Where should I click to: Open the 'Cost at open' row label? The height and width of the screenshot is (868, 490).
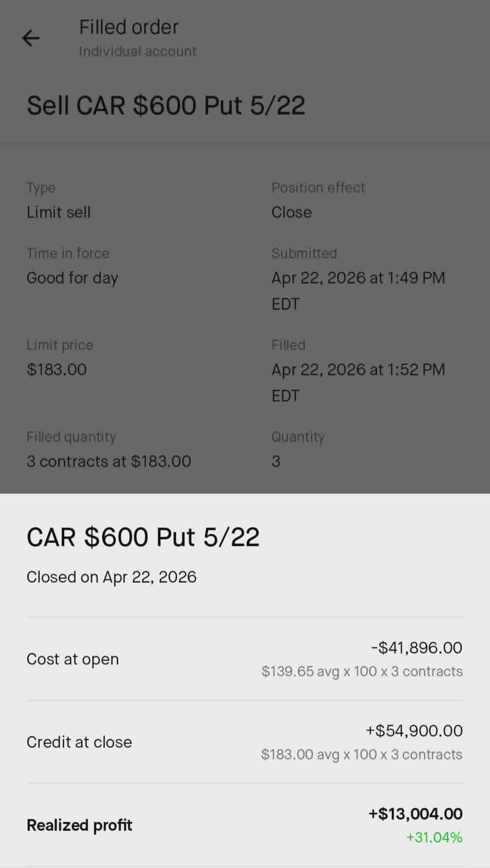pyautogui.click(x=72, y=659)
